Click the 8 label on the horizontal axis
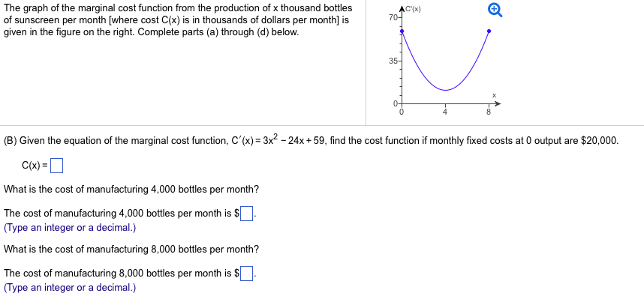 488,112
